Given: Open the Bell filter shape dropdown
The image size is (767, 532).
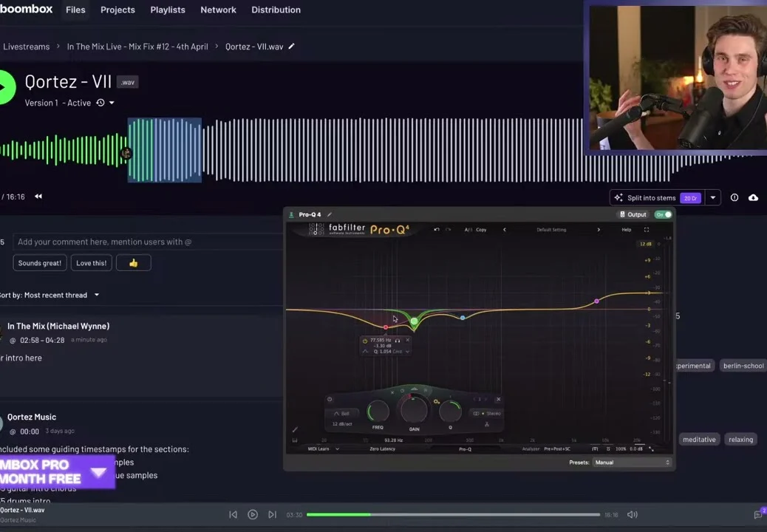Looking at the screenshot, I should pyautogui.click(x=342, y=413).
